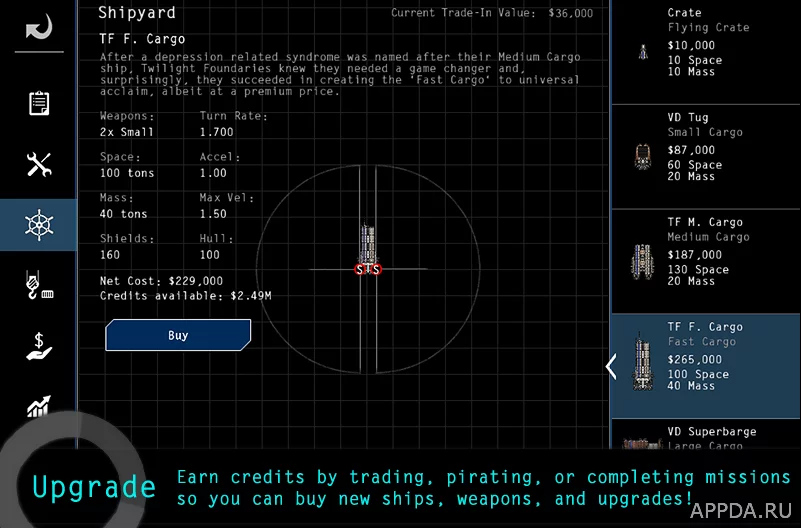Open the rising chart market icon

point(39,406)
